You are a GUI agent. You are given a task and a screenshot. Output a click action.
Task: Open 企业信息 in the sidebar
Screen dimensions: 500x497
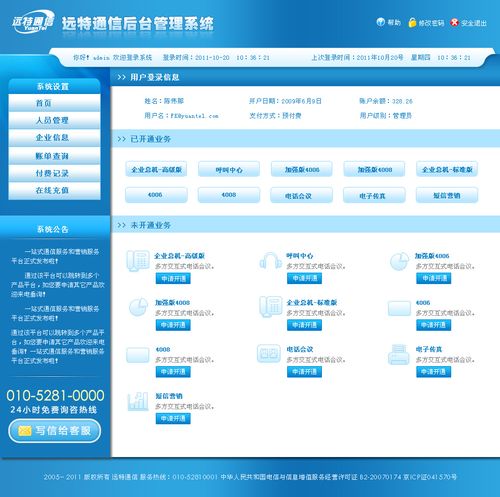54,138
